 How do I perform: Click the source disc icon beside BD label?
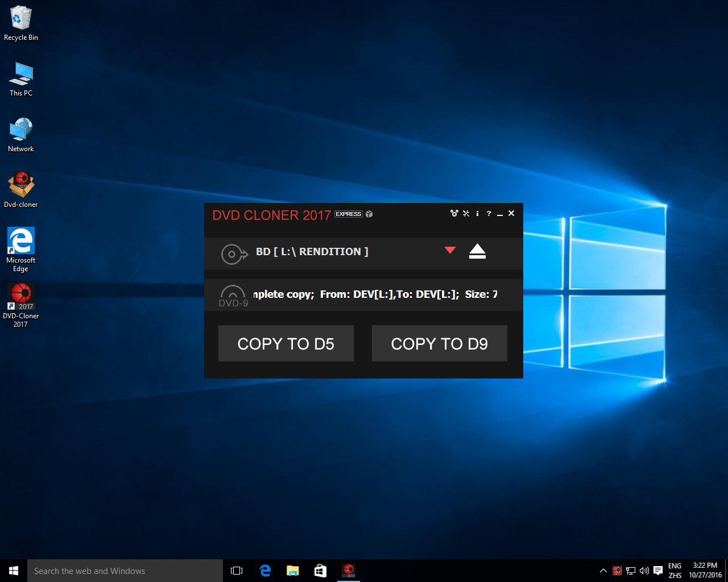234,253
